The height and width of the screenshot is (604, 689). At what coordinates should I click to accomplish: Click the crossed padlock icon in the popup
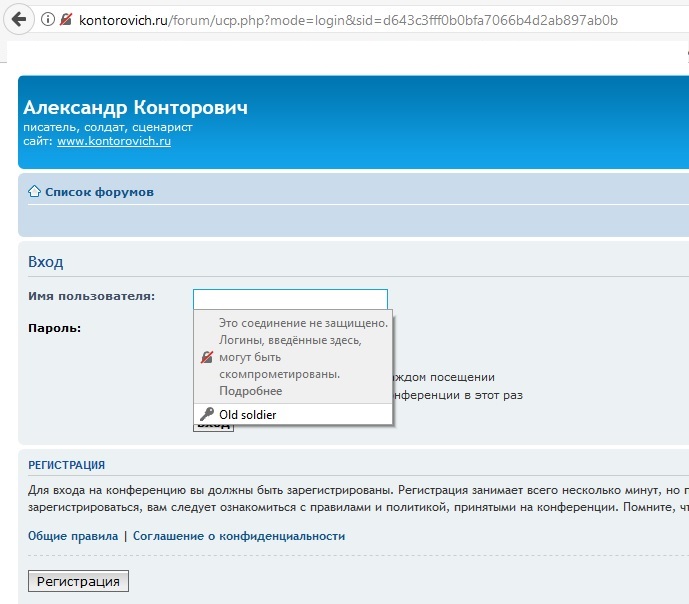[207, 357]
